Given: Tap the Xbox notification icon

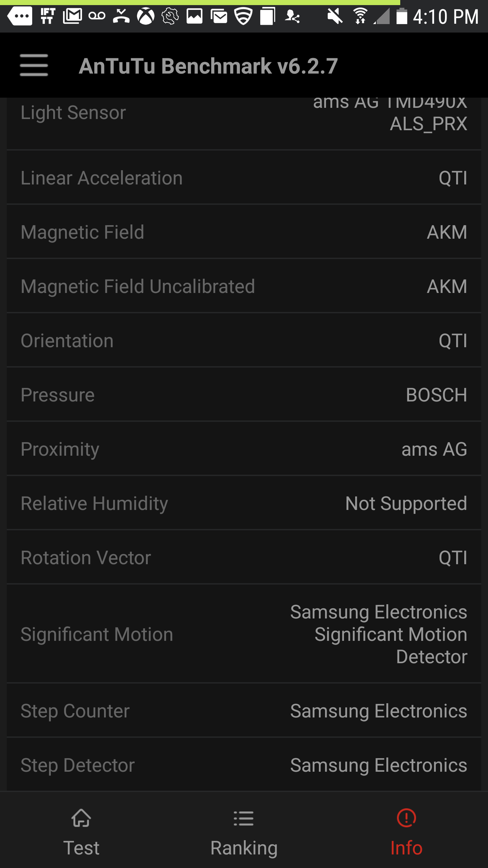Looking at the screenshot, I should (146, 16).
